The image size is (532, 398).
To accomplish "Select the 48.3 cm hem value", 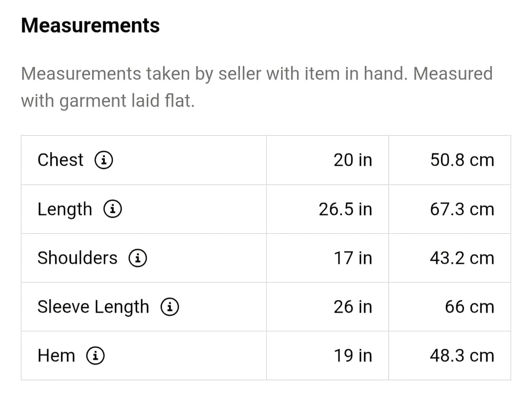I will pyautogui.click(x=462, y=355).
